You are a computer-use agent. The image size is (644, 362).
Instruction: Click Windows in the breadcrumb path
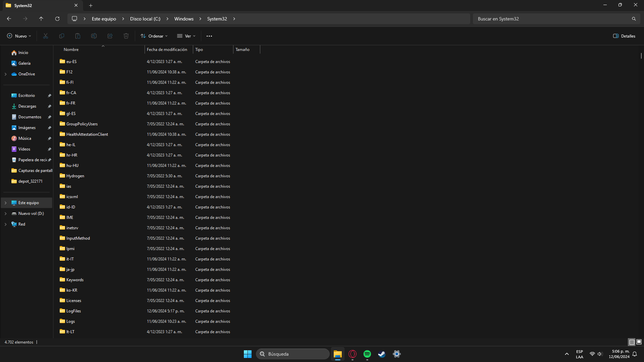(x=184, y=19)
